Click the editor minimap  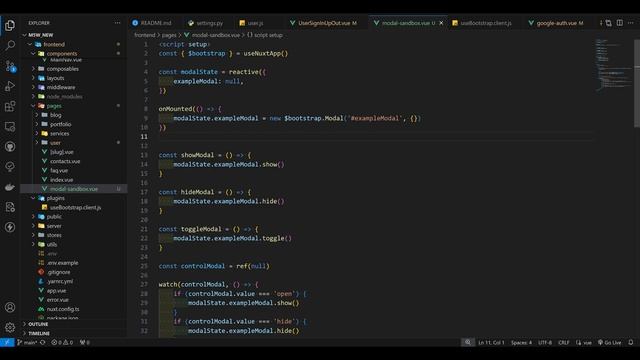(x=613, y=65)
